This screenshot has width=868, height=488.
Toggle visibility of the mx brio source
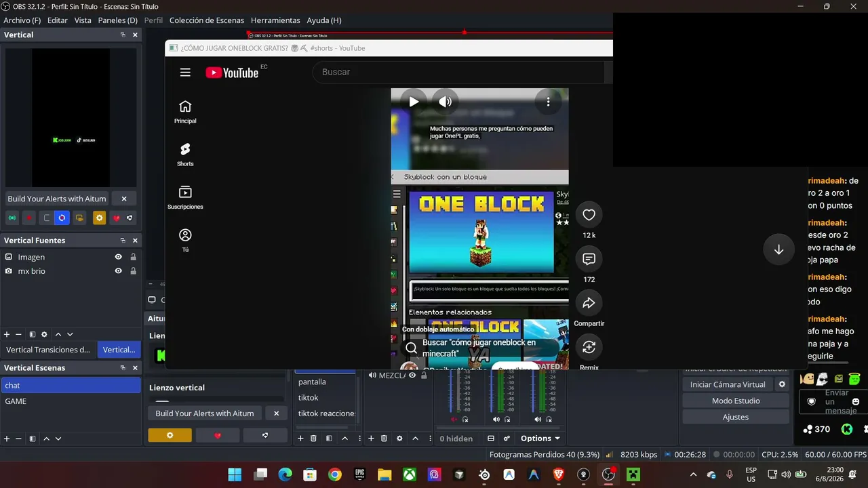[119, 271]
